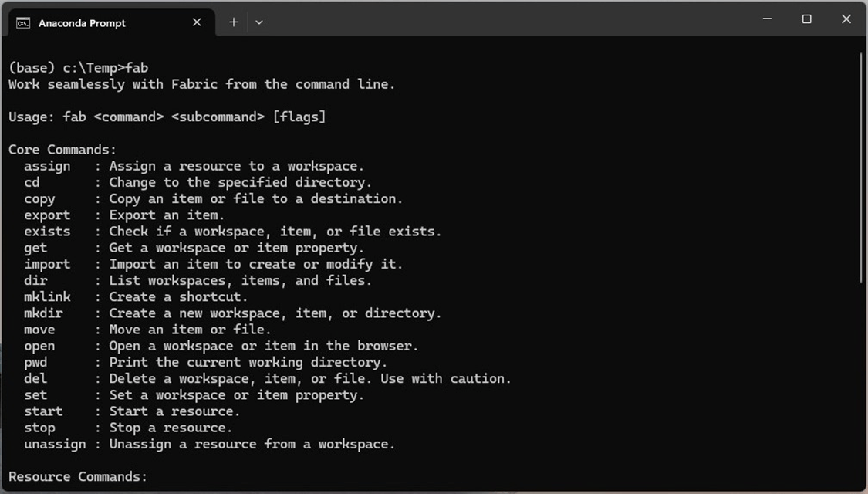Open a new tab with plus button
This screenshot has height=494, width=868.
pos(234,22)
